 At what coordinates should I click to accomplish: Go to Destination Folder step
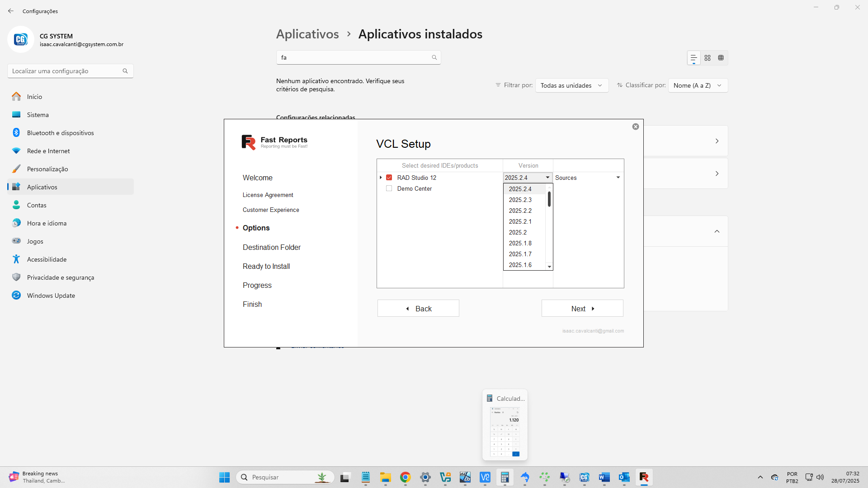[271, 247]
